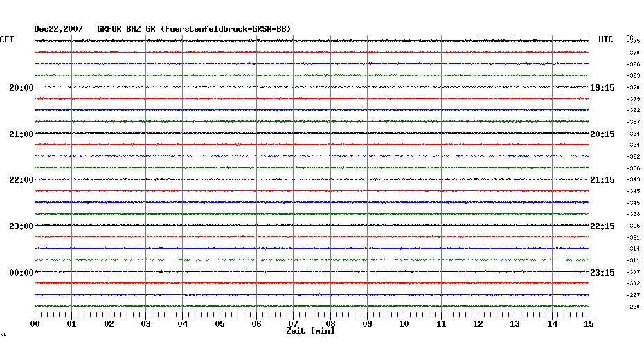Screen dimensions: 644x342
Task: Click the DC offset value '-302'
Action: pyautogui.click(x=634, y=283)
